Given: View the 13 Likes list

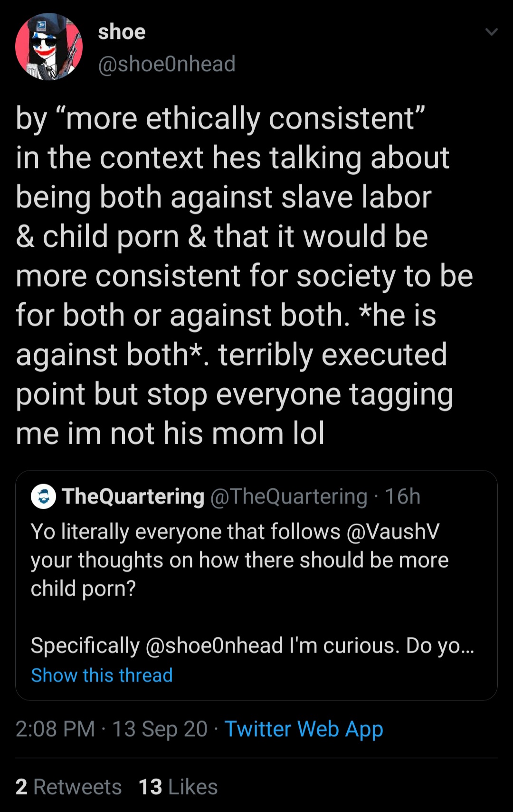Looking at the screenshot, I should pos(178,786).
